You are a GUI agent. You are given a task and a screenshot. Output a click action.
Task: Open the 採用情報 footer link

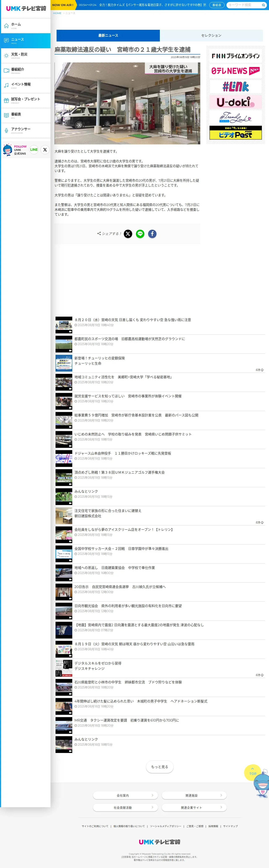[x=213, y=826]
